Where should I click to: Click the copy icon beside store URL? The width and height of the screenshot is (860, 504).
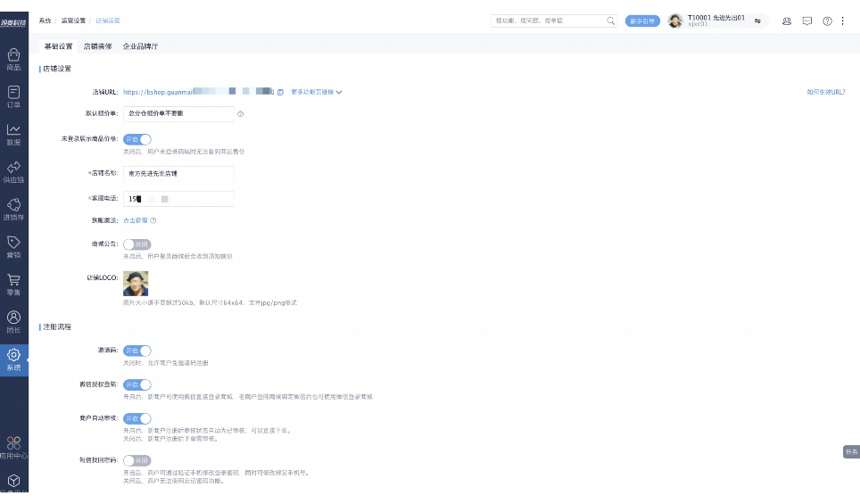point(280,92)
